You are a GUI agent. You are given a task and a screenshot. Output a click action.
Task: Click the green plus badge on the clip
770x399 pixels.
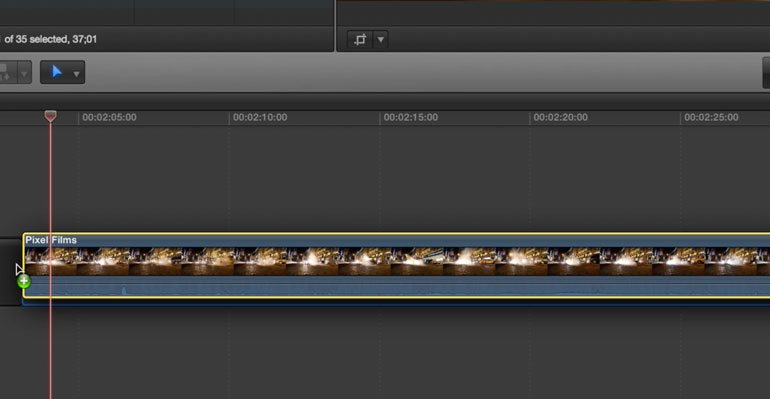24,281
